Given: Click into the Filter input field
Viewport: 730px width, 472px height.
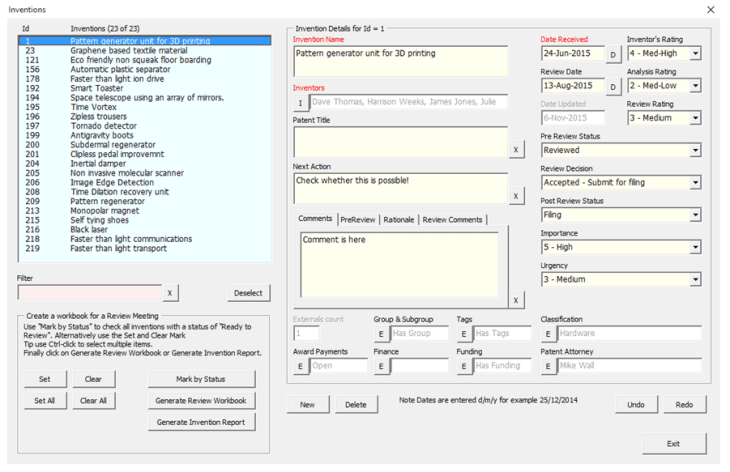Looking at the screenshot, I should [x=88, y=293].
